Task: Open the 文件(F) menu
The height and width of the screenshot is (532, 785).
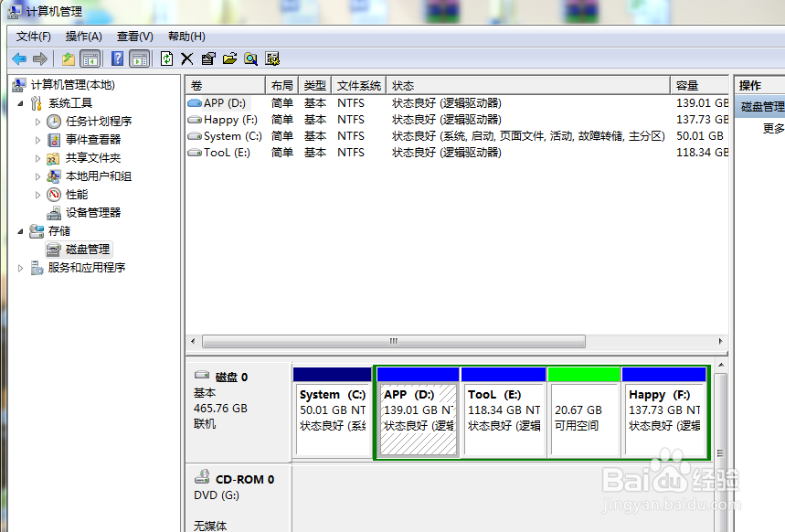Action: (32, 37)
